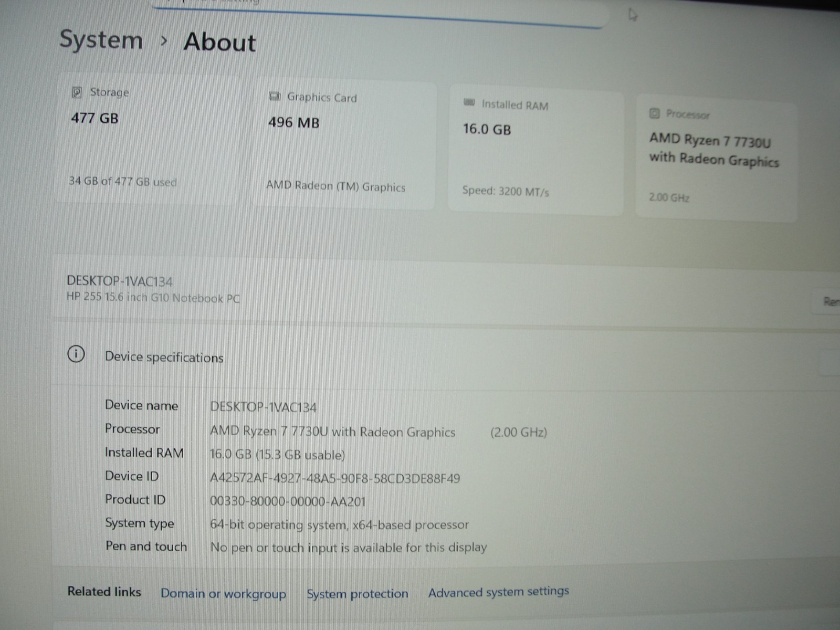Click the Storage drive icon
Viewport: 840px width, 630px height.
[77, 92]
